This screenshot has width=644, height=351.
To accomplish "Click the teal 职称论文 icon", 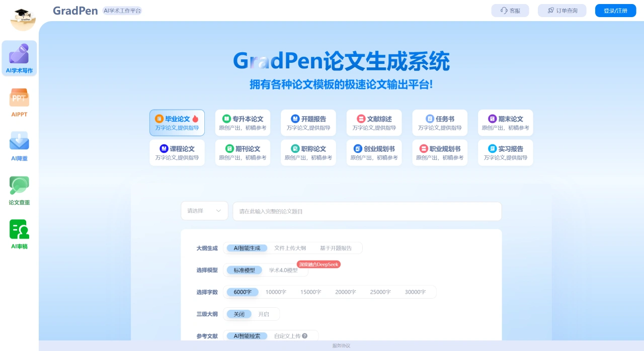I will tap(295, 149).
